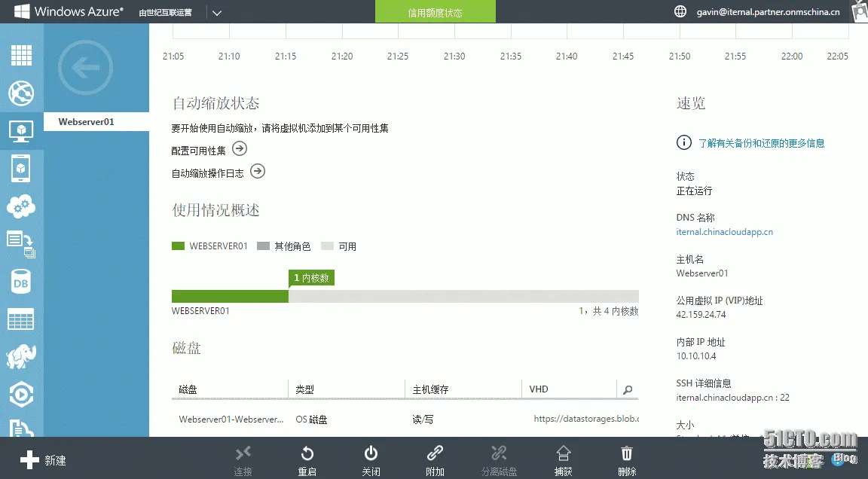Screen dimensions: 868x479
Task: Select the media services icon in sidebar
Action: coord(21,393)
